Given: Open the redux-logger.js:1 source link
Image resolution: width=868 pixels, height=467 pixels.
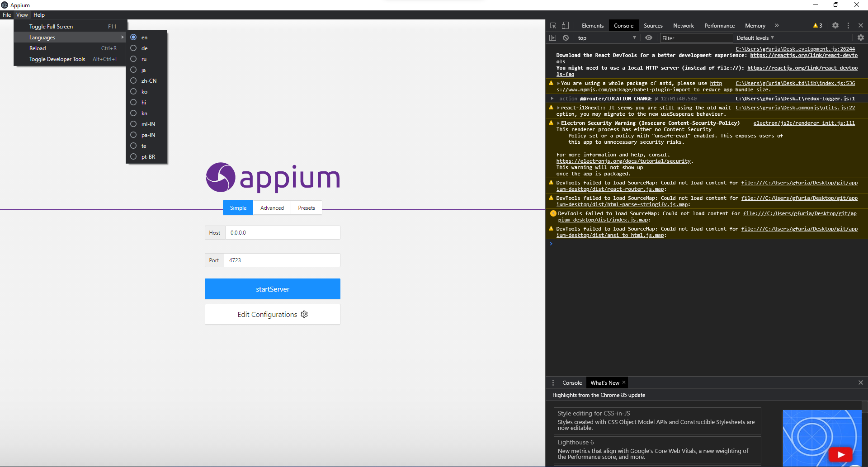Looking at the screenshot, I should point(795,99).
